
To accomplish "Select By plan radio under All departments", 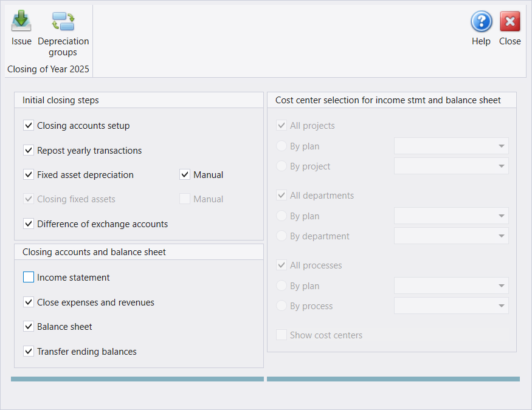I will pos(282,216).
